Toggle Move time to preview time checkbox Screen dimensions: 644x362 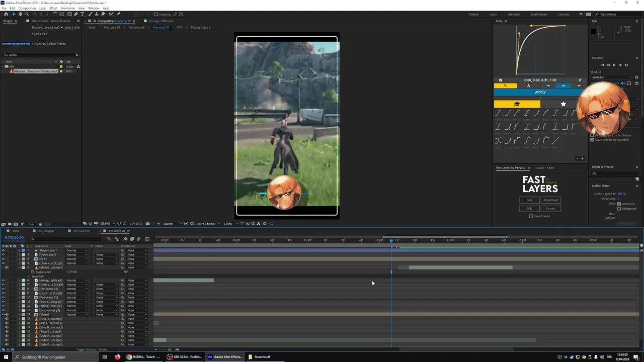click(x=592, y=140)
